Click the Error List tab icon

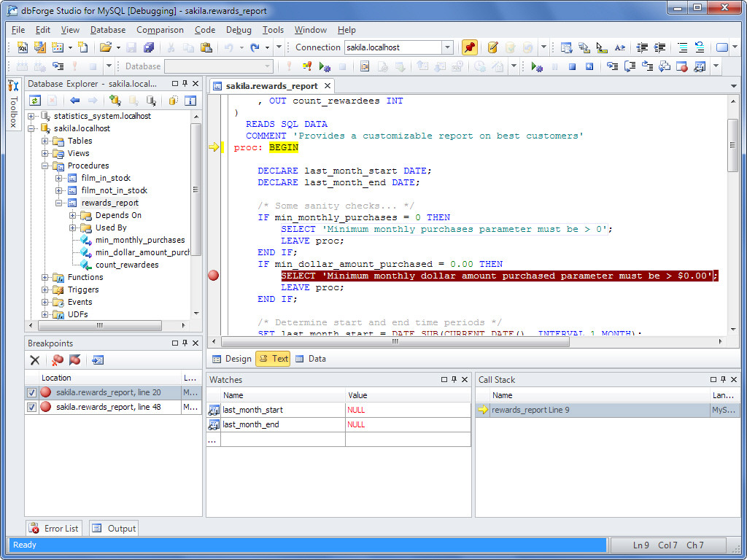pyautogui.click(x=34, y=528)
